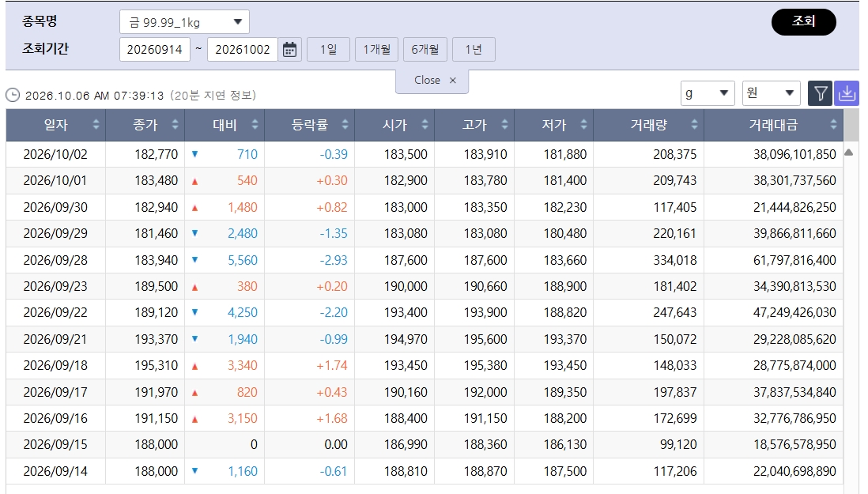Click the volume value 334,018

click(675, 260)
